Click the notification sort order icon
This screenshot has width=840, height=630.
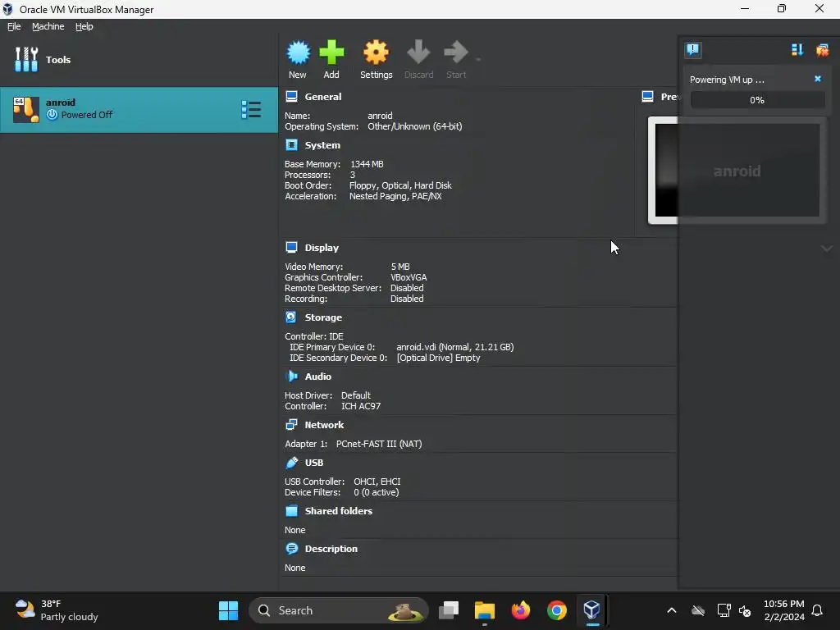tap(797, 50)
